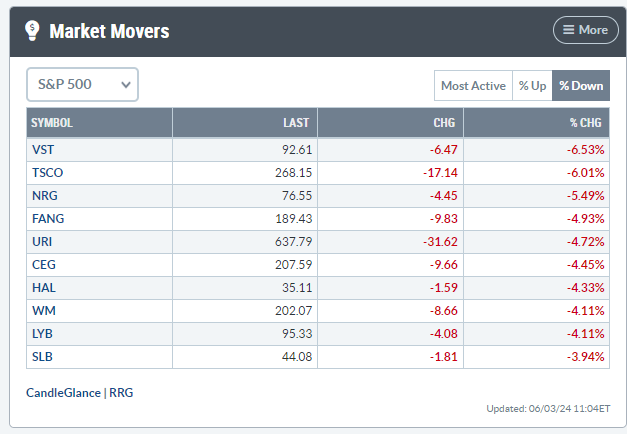Click the WM ticker symbol
627x434 pixels.
pos(44,311)
